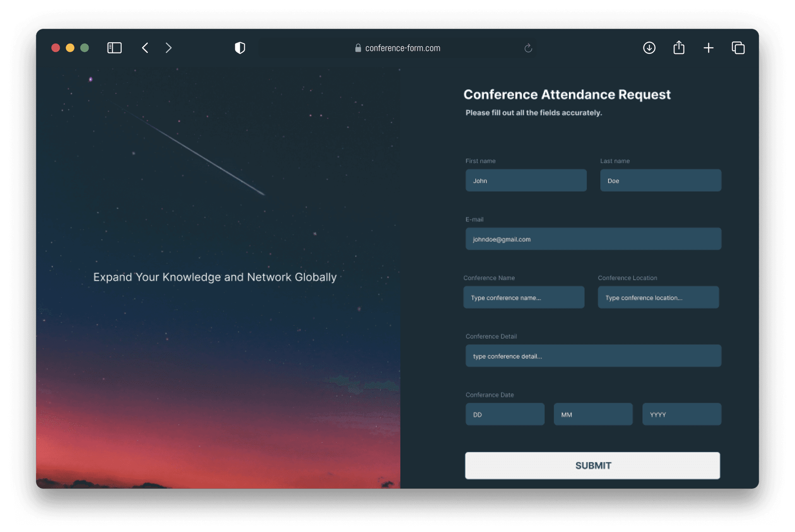Click 'Please fill out all the fields accurately.'
795x532 pixels.
(534, 113)
